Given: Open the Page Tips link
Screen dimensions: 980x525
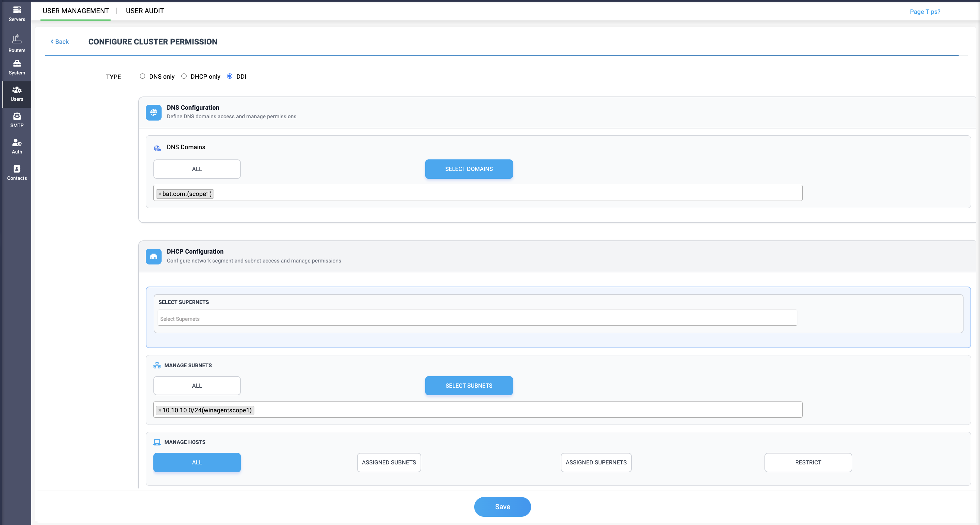Looking at the screenshot, I should pos(925,12).
